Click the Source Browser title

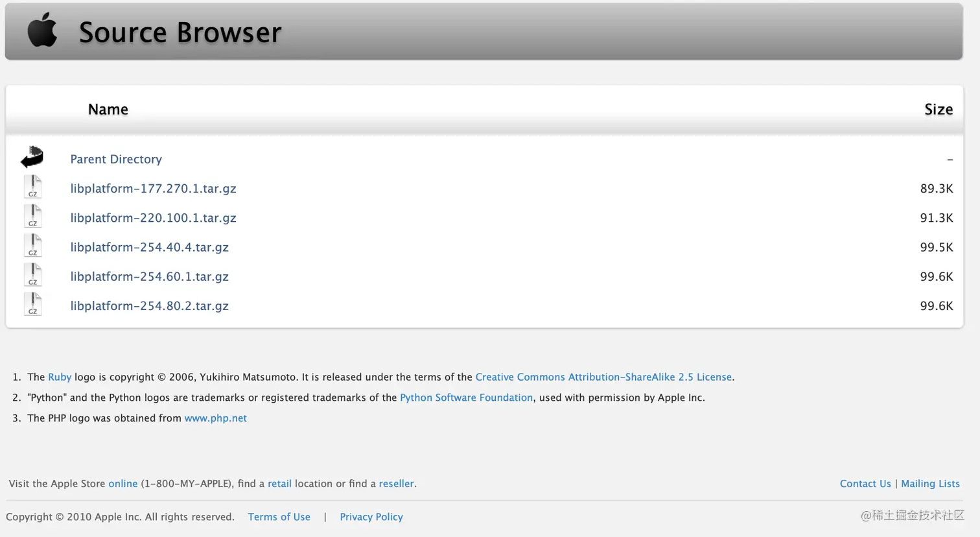click(180, 32)
